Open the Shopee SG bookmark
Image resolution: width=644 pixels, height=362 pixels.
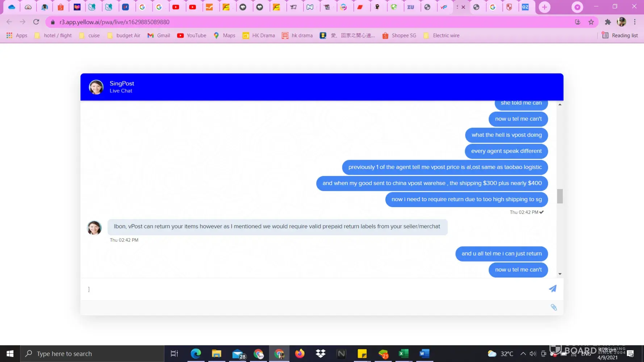(399, 35)
